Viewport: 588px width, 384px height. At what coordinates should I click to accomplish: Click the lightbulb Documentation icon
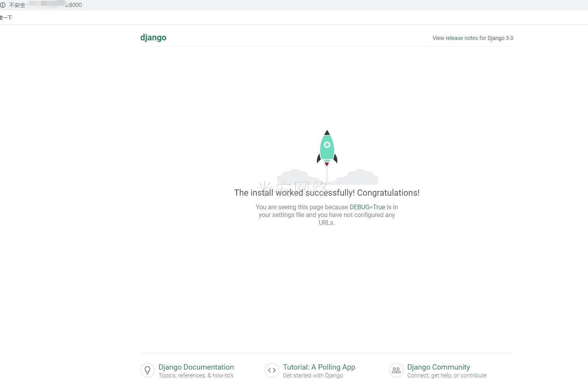[x=147, y=370]
